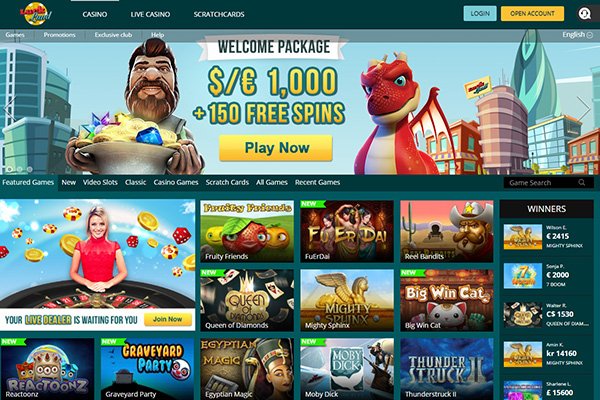600x400 pixels.
Task: Select the third banner carousel dot
Action: 29,169
